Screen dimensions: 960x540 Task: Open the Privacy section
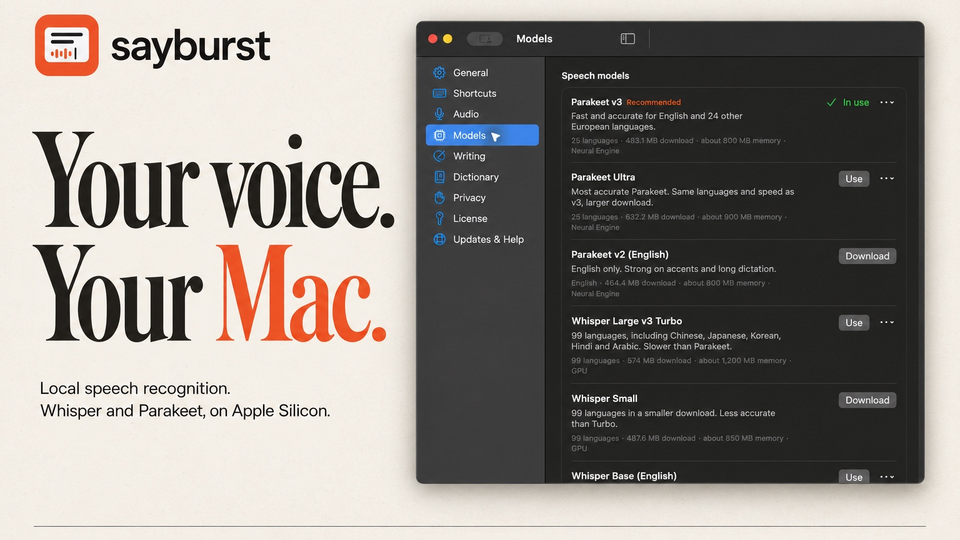point(482,198)
